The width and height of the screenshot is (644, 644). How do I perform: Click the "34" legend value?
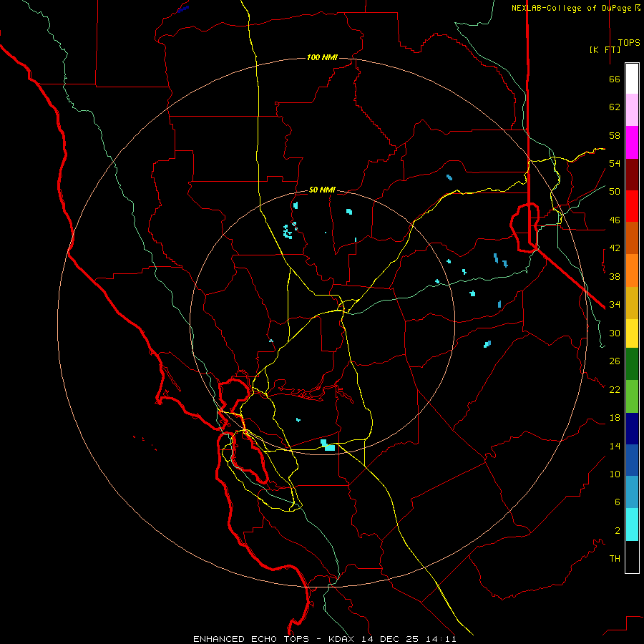tap(615, 304)
